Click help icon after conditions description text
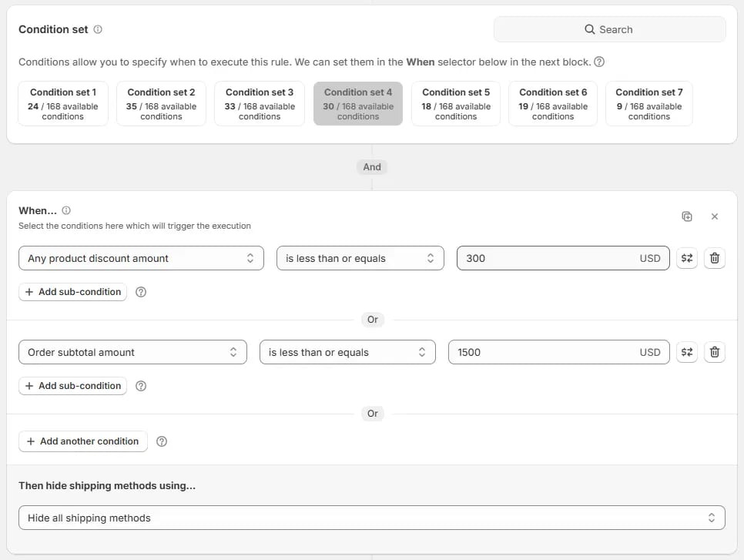This screenshot has height=560, width=744. (x=599, y=62)
